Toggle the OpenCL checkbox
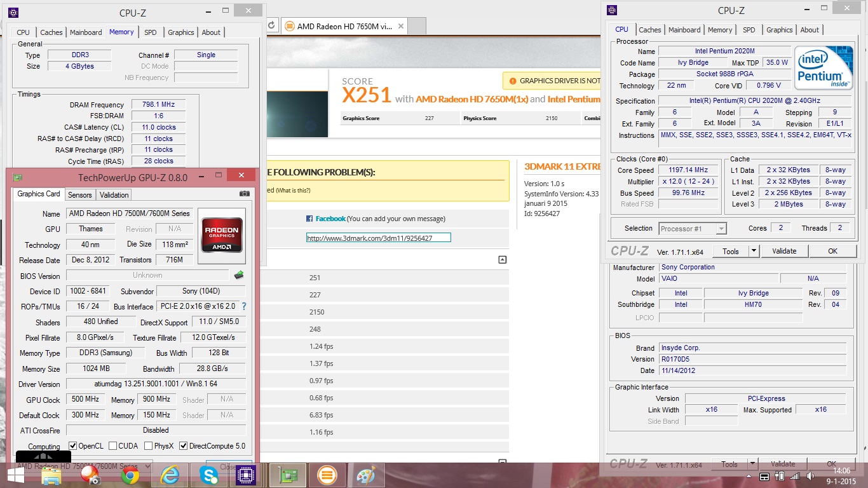The height and width of the screenshot is (488, 868). tap(72, 446)
